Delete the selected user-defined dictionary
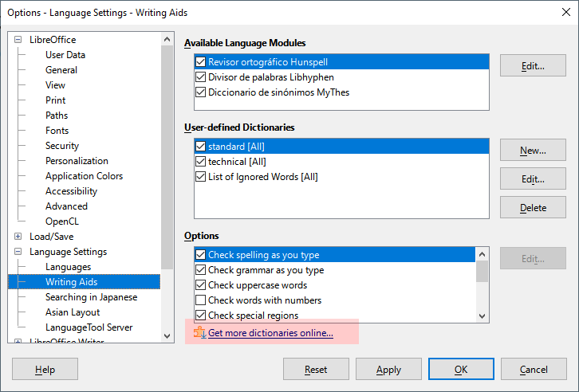 pyautogui.click(x=533, y=208)
